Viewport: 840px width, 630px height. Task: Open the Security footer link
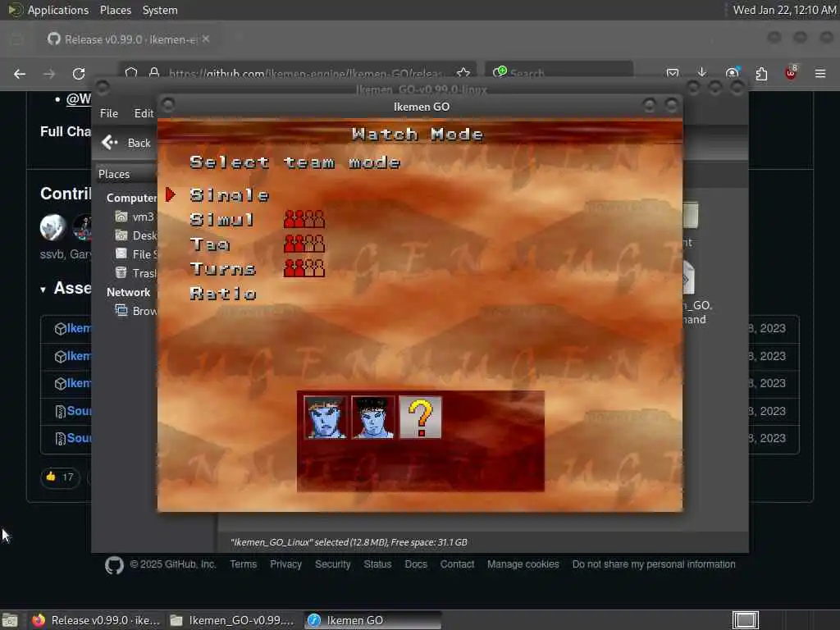[x=333, y=564]
